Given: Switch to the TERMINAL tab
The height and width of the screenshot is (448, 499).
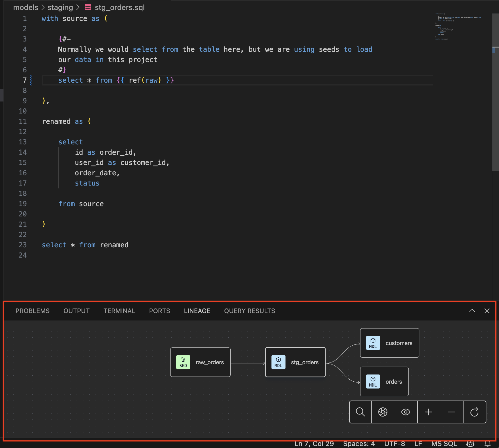Looking at the screenshot, I should (x=119, y=311).
